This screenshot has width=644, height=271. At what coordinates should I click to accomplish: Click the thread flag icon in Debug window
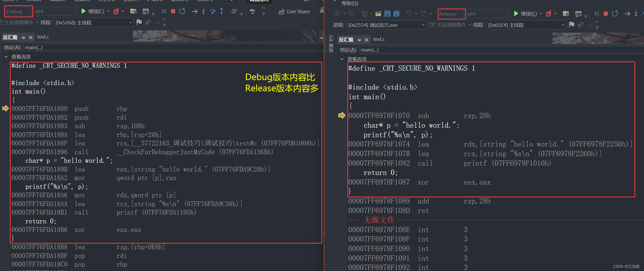139,22
